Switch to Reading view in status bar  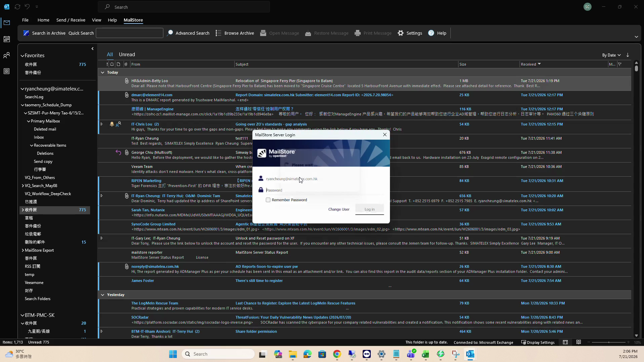578,342
